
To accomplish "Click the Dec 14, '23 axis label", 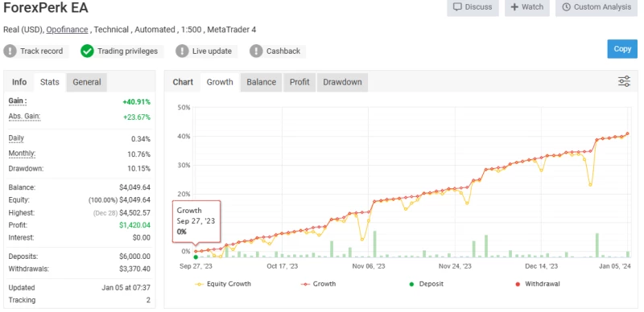I will (x=541, y=266).
